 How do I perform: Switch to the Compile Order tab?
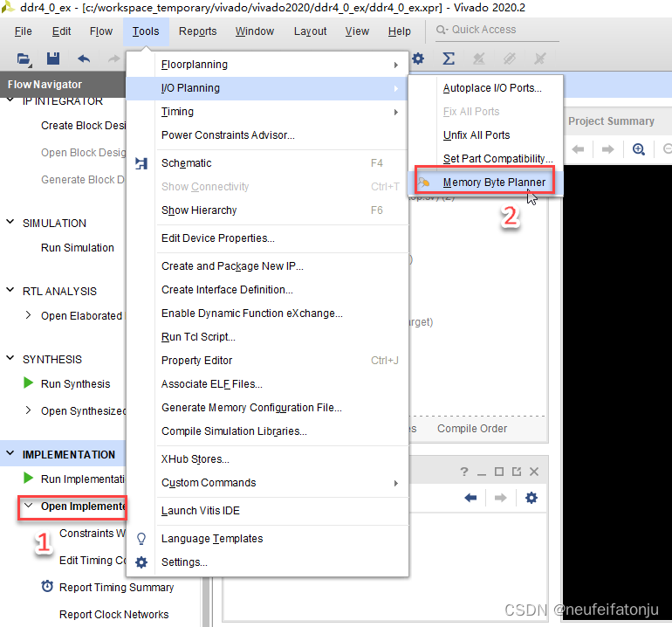click(472, 429)
